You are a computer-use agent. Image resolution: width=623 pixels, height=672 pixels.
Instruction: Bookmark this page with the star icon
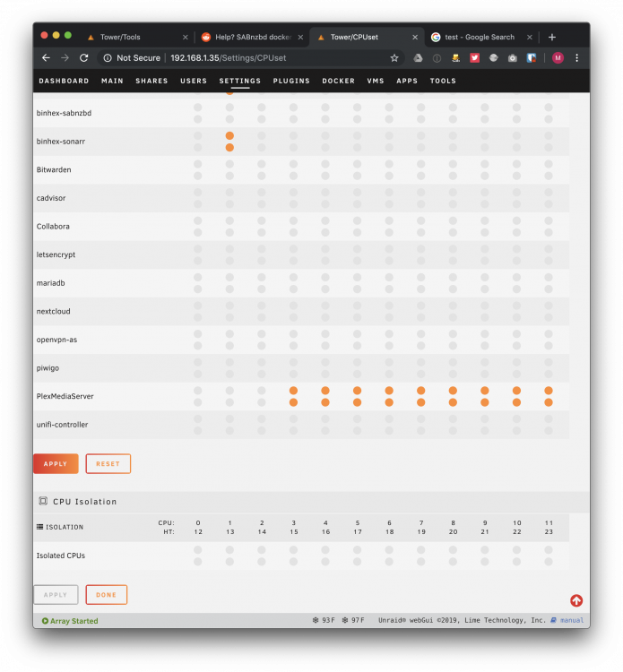coord(394,58)
